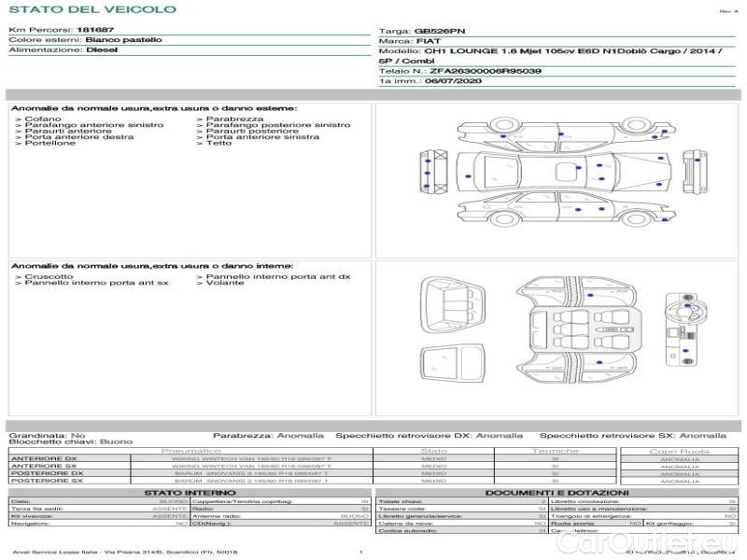Click the STATO DEL VEICOLO title

pos(92,10)
